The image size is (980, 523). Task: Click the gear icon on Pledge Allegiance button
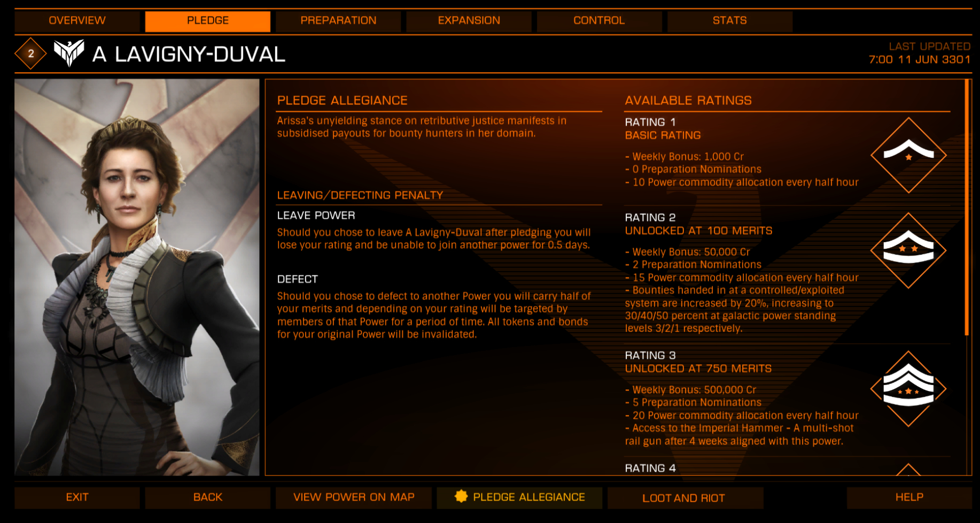(461, 496)
